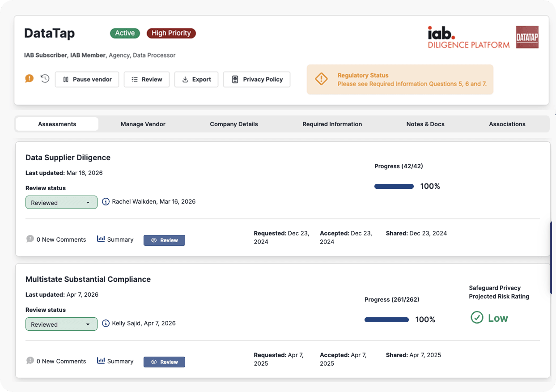
Task: Go to the Required Information tab
Action: click(x=332, y=124)
